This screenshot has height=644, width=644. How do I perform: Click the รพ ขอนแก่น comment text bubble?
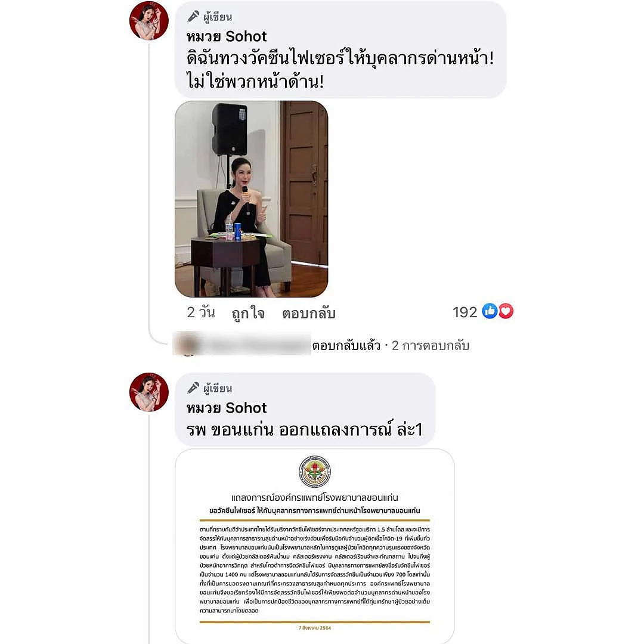305,410
